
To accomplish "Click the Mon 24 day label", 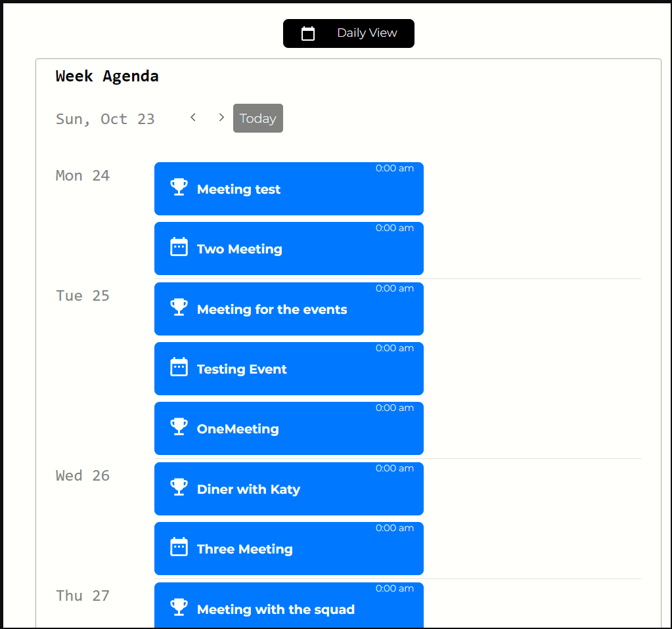I will tap(83, 175).
